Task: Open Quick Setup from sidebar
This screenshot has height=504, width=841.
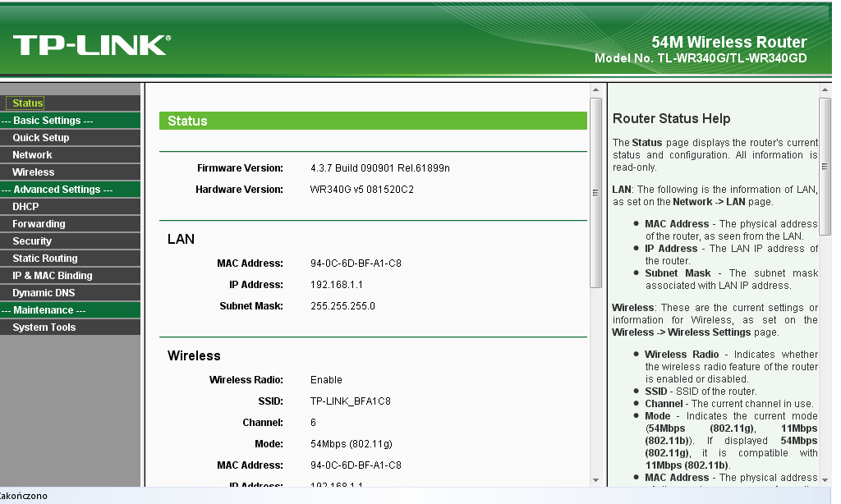Action: click(x=41, y=138)
